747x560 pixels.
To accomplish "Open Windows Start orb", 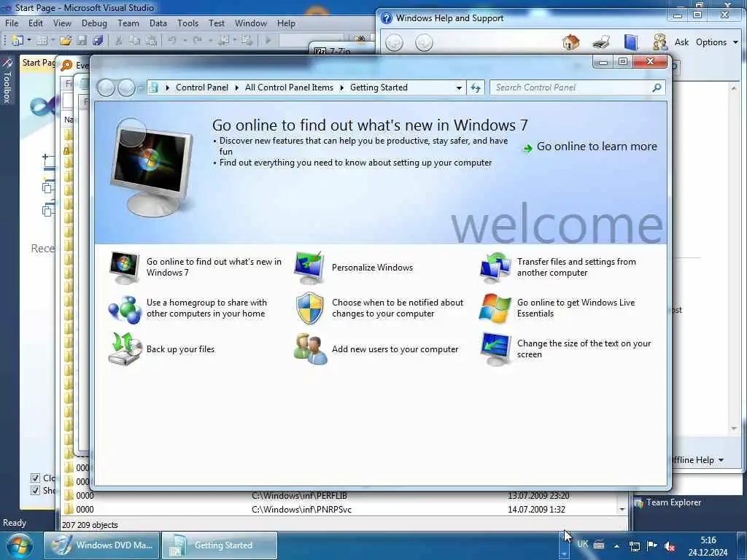I will click(x=20, y=545).
